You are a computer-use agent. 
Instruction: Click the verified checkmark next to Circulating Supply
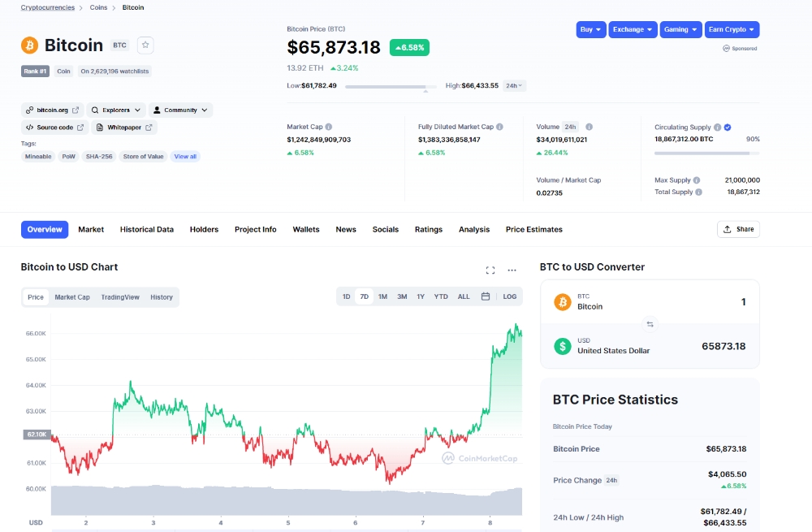tap(728, 127)
